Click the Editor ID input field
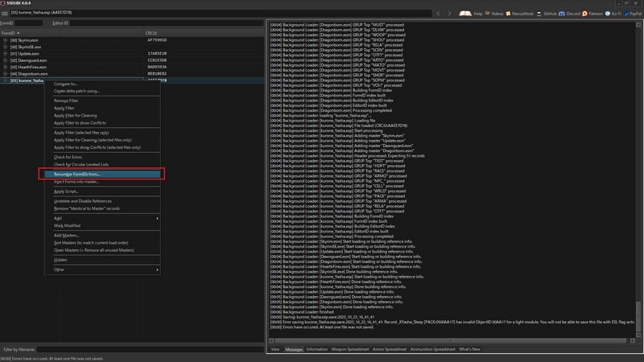 167,23
